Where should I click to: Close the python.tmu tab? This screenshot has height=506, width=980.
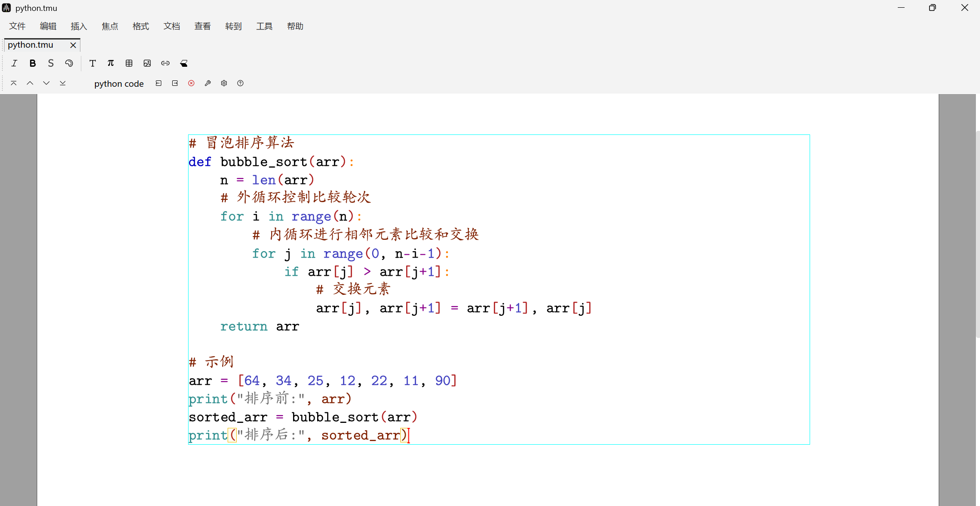73,45
